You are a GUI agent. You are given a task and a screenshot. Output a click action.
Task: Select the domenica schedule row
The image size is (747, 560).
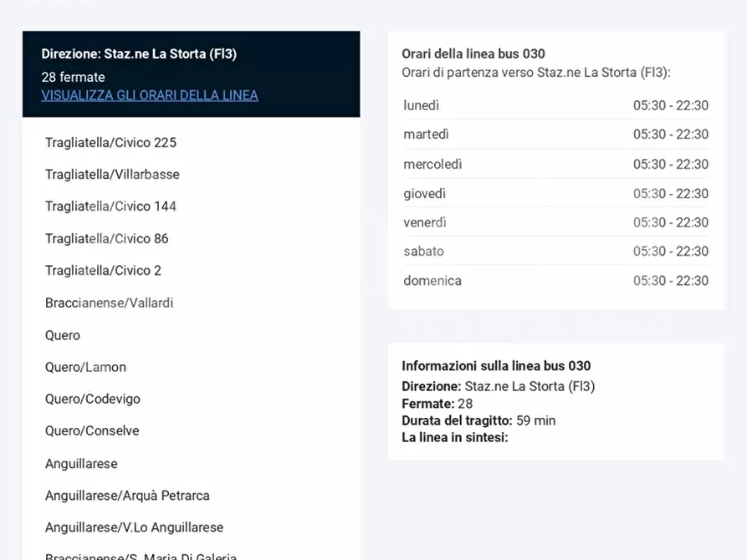click(555, 281)
